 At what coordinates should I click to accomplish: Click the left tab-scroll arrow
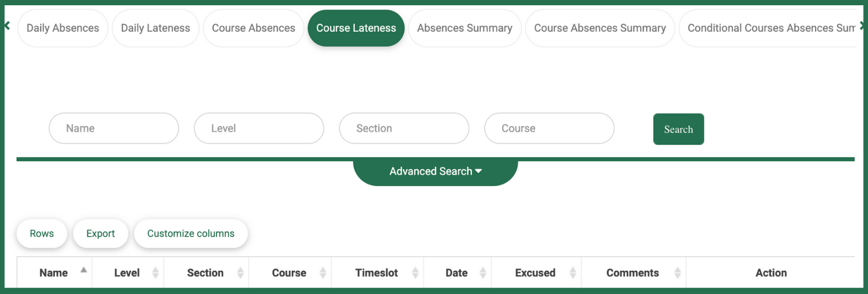coord(7,25)
